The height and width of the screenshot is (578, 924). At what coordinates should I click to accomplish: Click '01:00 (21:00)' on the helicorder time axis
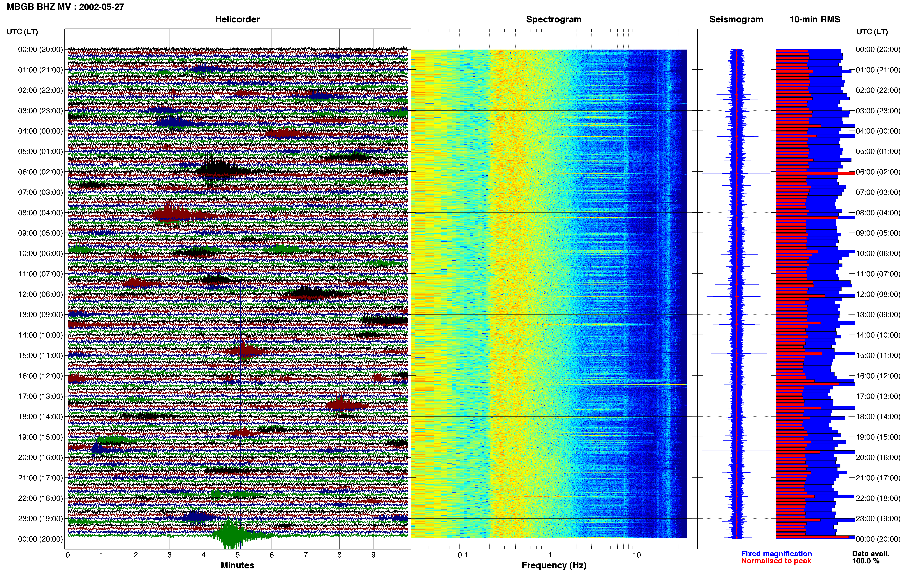pos(41,70)
